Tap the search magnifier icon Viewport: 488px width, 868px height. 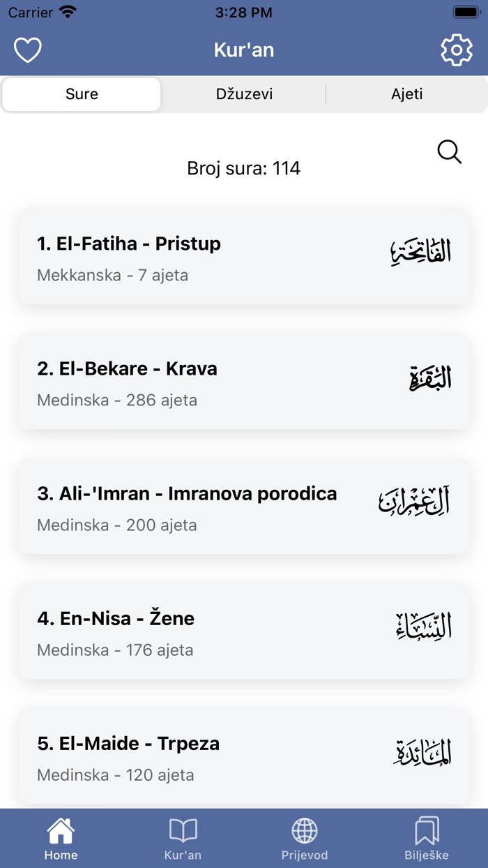(x=449, y=152)
